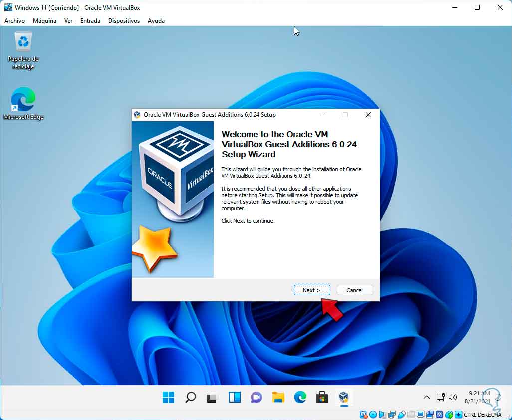Open the Archivo menu
The height and width of the screenshot is (420, 512).
pyautogui.click(x=14, y=21)
